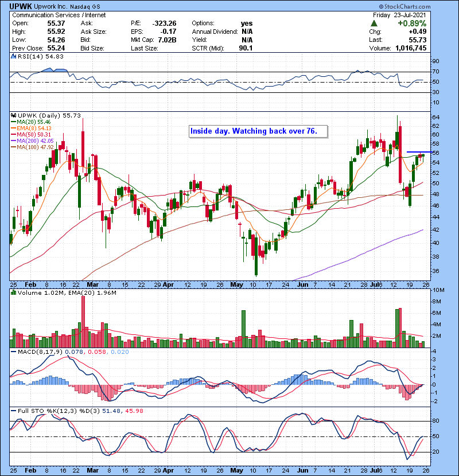Screen dimensions: 459x476
Task: Click the Mkt Cap value 7.02B
Action: pos(168,40)
